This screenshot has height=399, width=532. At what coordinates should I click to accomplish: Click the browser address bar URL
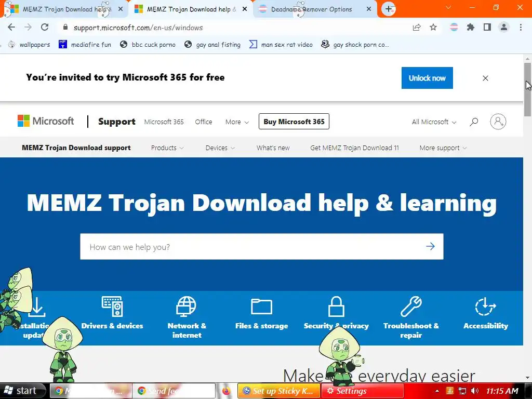click(138, 28)
